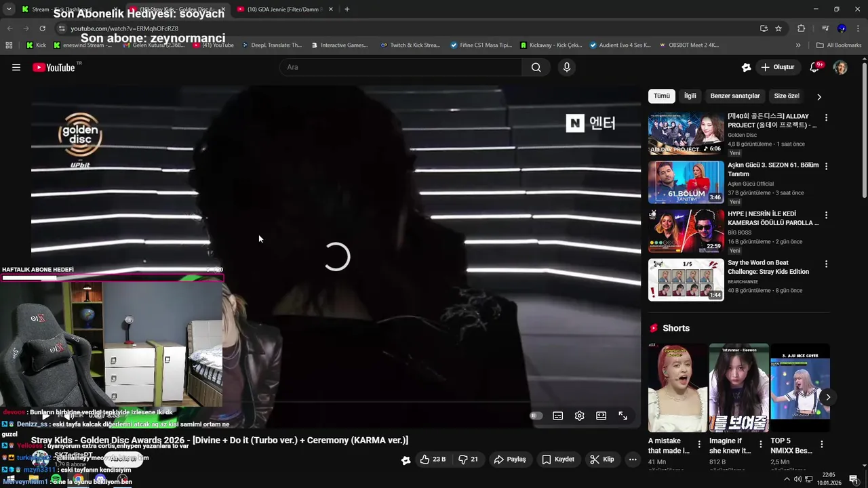Expand bookmarks bar overflow chevron
868x488 pixels.
click(798, 45)
